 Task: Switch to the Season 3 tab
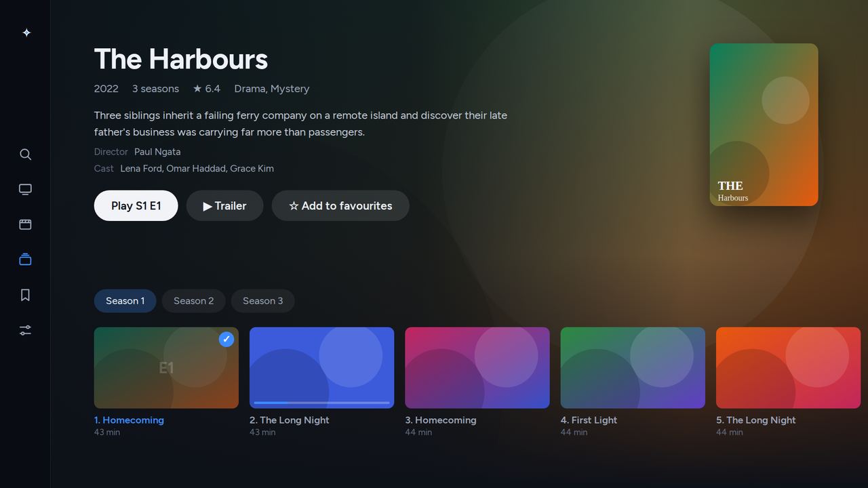262,301
